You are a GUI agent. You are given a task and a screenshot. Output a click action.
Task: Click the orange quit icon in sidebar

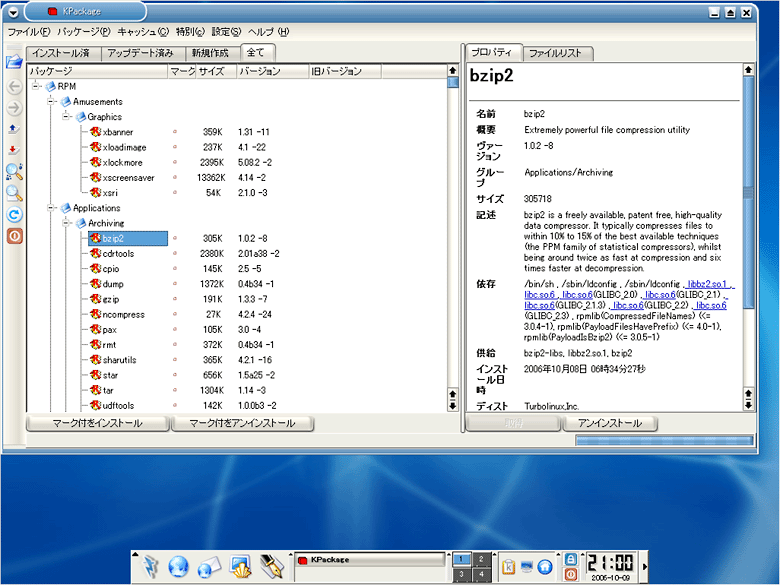click(14, 236)
